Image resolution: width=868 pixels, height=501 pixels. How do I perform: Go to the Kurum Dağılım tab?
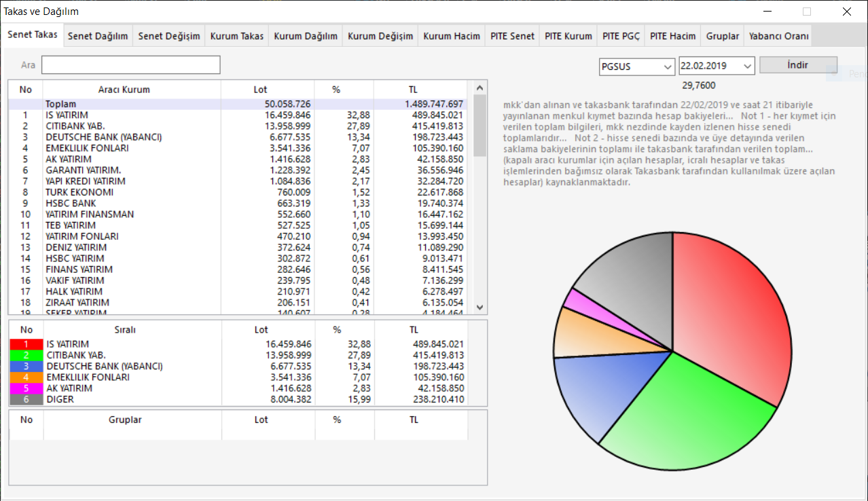[x=306, y=36]
